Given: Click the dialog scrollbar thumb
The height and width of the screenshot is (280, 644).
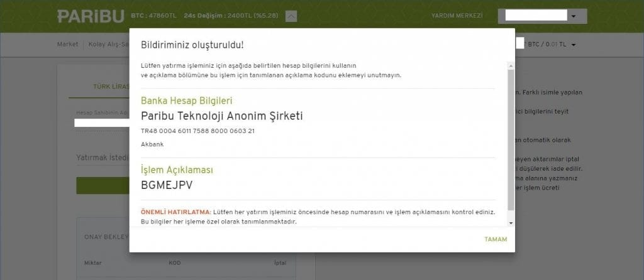Looking at the screenshot, I should click(511, 139).
